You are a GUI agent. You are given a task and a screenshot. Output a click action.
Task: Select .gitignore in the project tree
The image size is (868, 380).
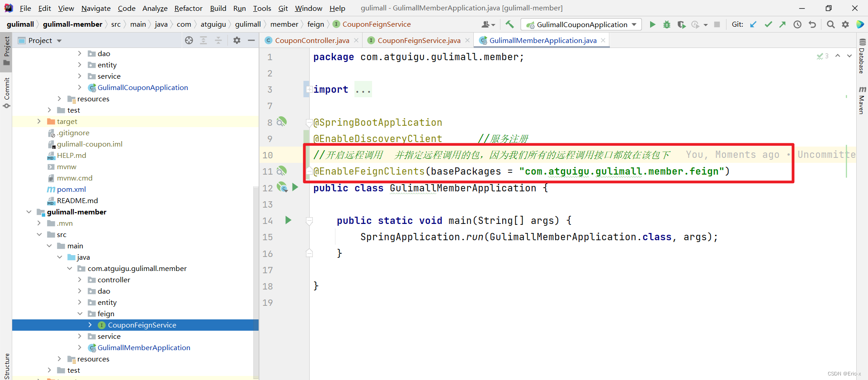tap(73, 133)
